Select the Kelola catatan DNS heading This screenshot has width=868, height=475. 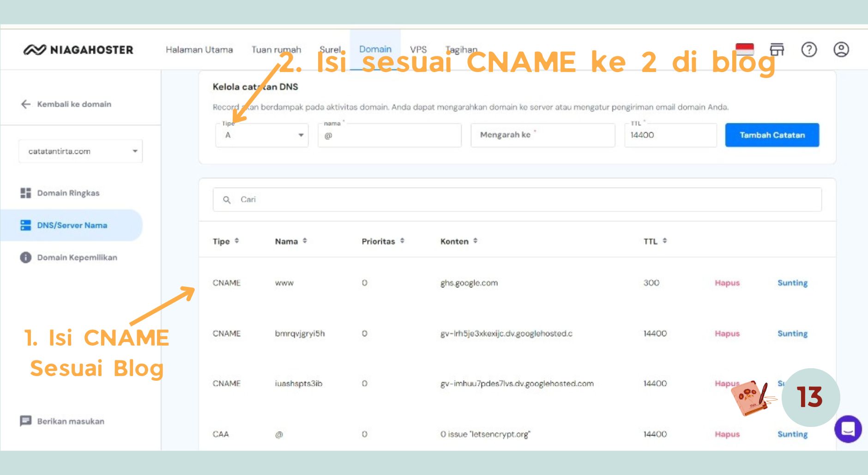255,87
